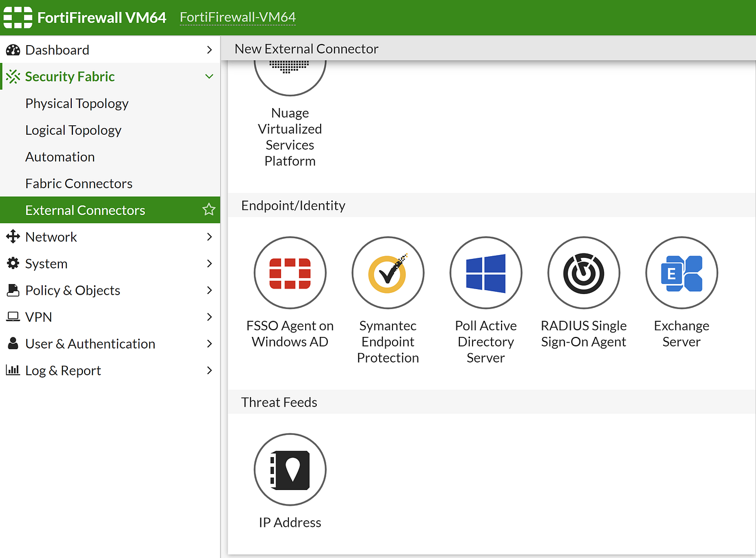Viewport: 756px width, 558px height.
Task: Navigate to Automation
Action: [60, 156]
